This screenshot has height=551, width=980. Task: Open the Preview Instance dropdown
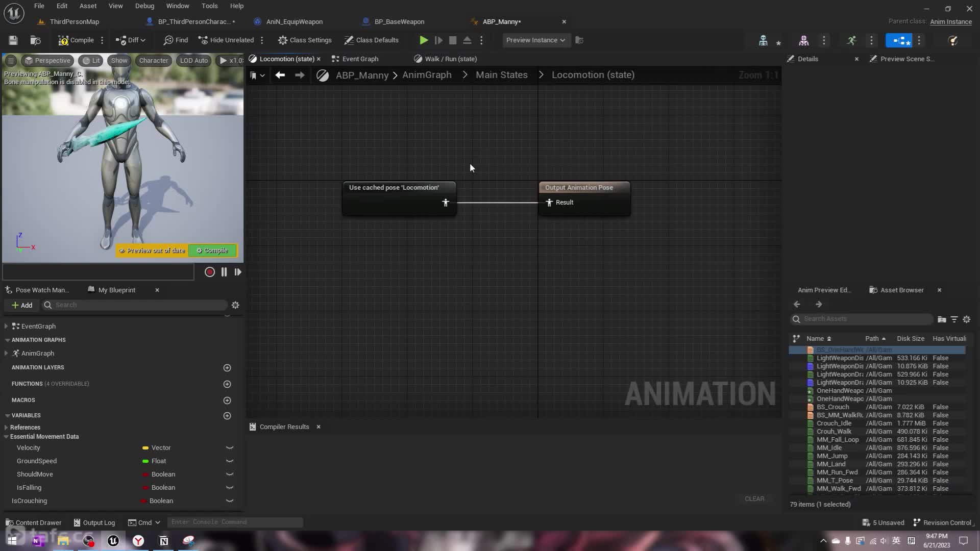(535, 40)
